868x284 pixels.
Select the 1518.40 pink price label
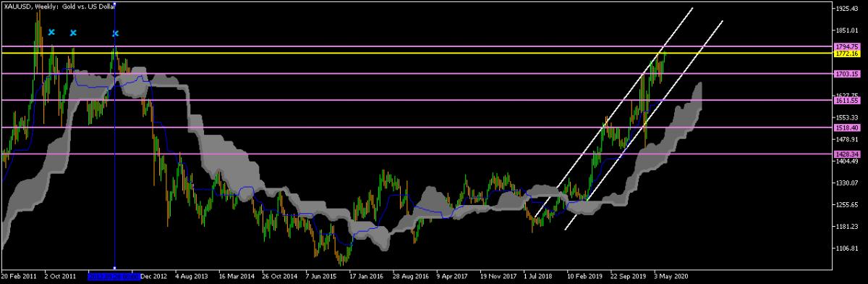click(x=846, y=128)
